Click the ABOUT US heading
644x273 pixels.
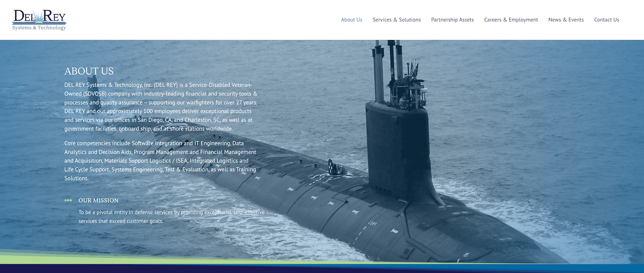pos(89,71)
